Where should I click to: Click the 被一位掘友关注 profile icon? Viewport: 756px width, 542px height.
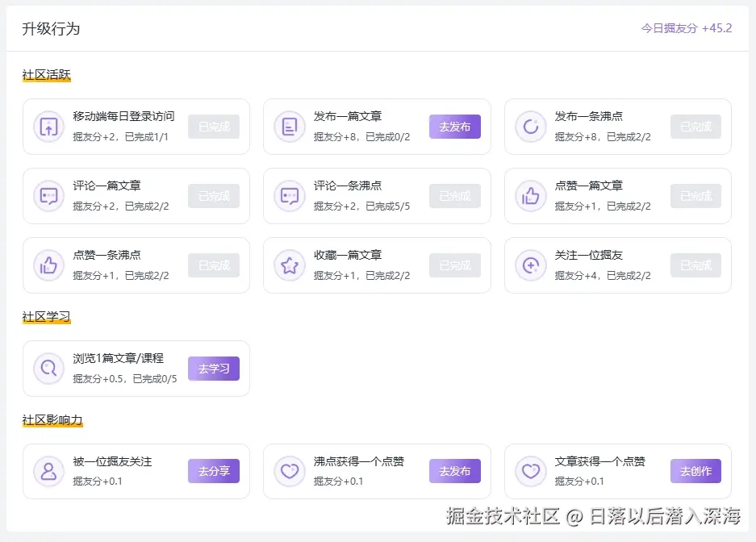pos(48,471)
